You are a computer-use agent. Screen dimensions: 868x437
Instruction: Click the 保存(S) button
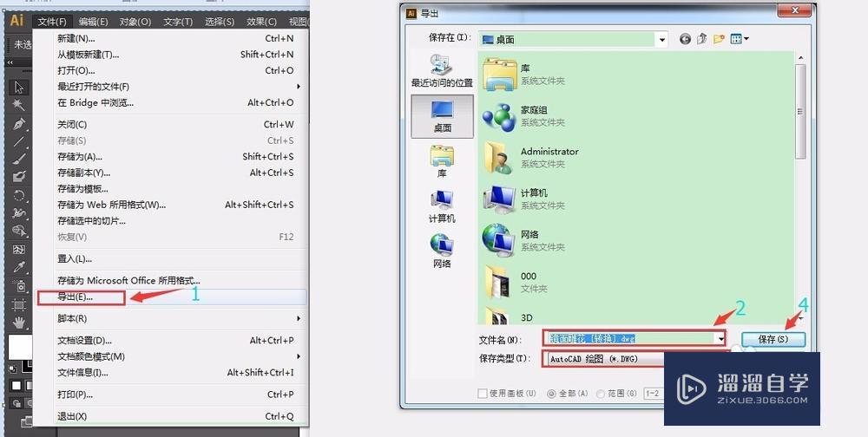(773, 339)
